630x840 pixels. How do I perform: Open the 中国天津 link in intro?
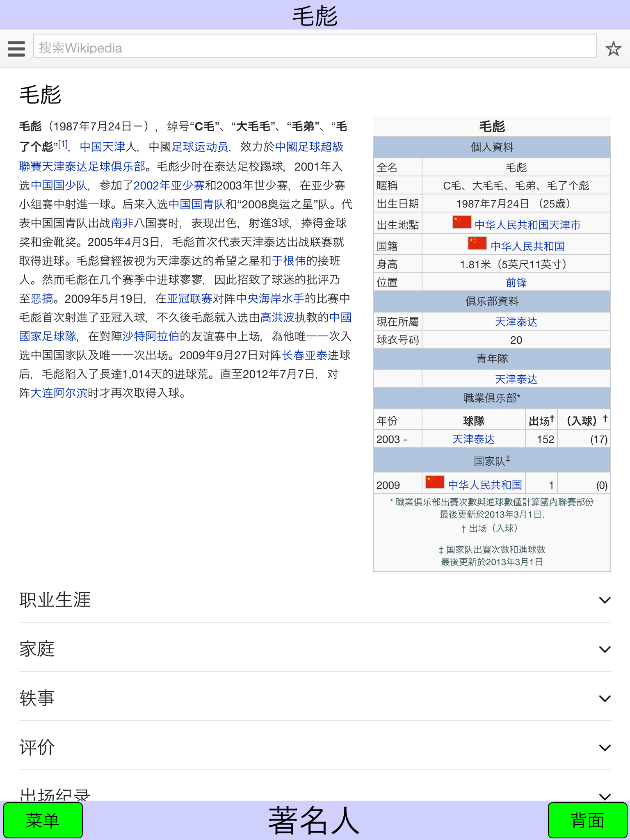coord(103,147)
